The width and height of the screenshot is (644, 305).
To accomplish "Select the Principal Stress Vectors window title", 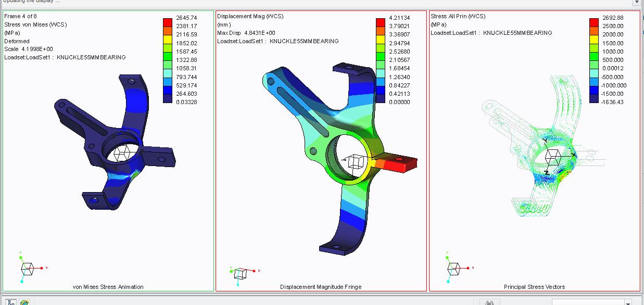I will click(534, 287).
